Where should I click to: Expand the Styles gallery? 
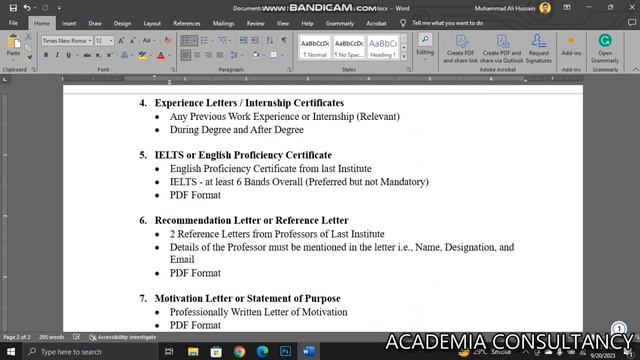404,56
